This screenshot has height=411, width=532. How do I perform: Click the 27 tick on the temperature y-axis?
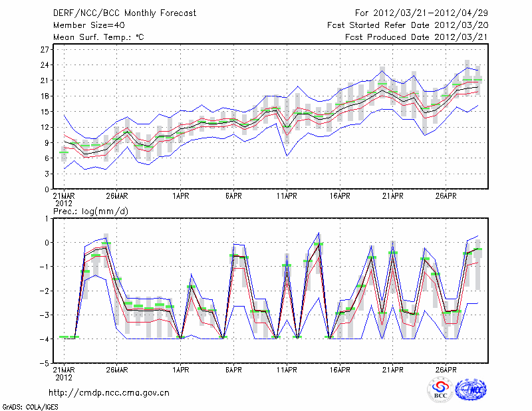[45, 50]
